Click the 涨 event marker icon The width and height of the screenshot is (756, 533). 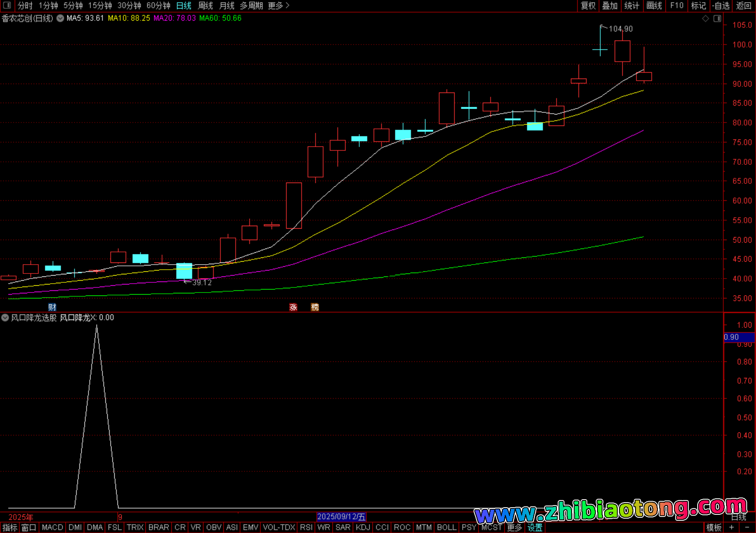(293, 307)
